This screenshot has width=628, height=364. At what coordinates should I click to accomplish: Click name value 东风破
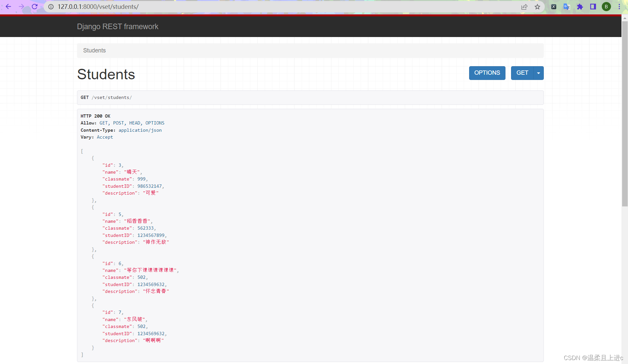click(x=135, y=319)
